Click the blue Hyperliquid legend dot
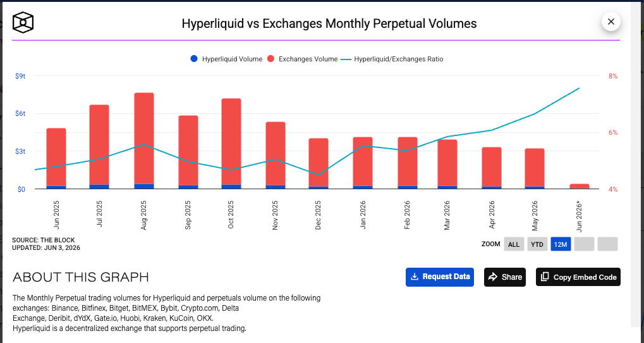 (194, 59)
